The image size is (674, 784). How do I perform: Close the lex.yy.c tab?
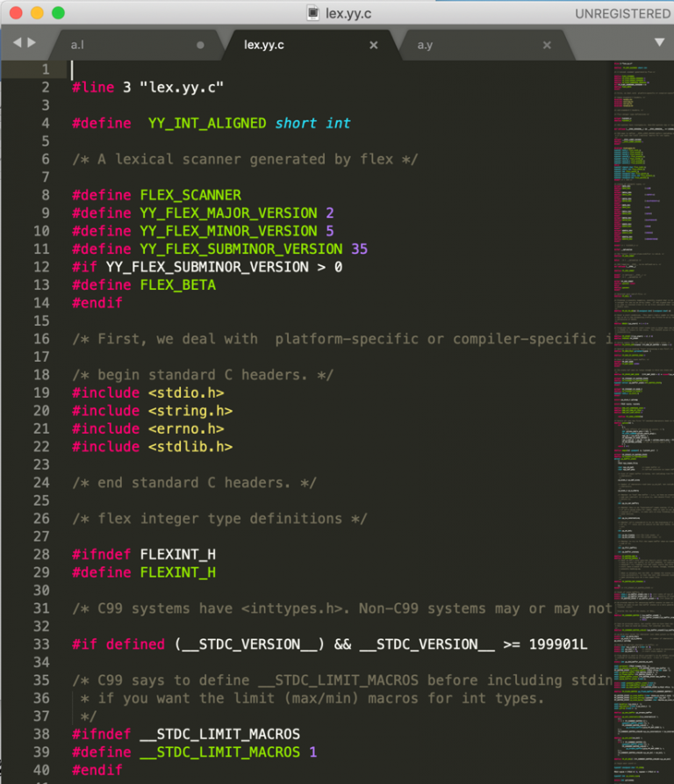(x=373, y=45)
